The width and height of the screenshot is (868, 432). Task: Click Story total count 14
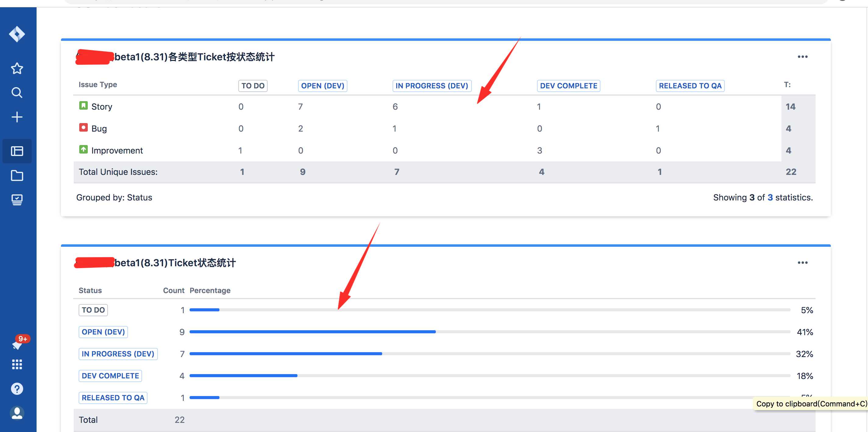pyautogui.click(x=790, y=107)
